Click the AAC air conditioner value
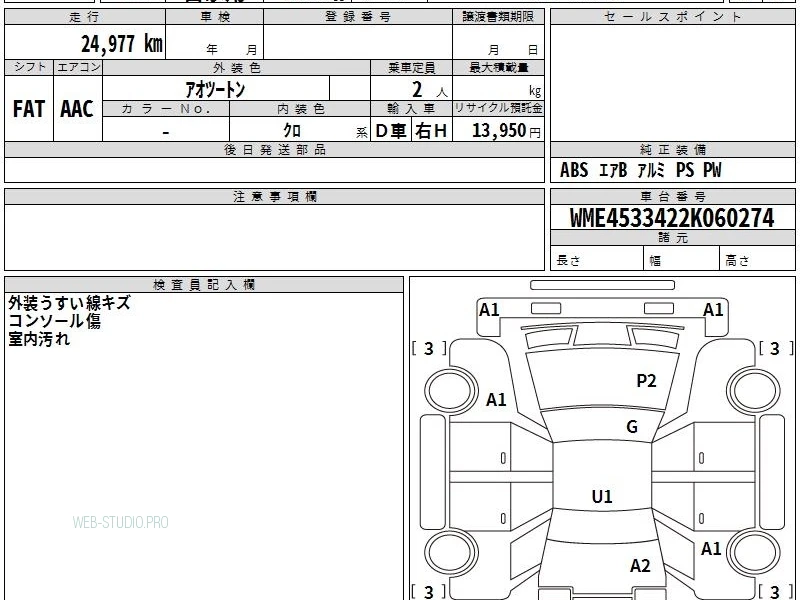800x600 pixels. [77, 109]
